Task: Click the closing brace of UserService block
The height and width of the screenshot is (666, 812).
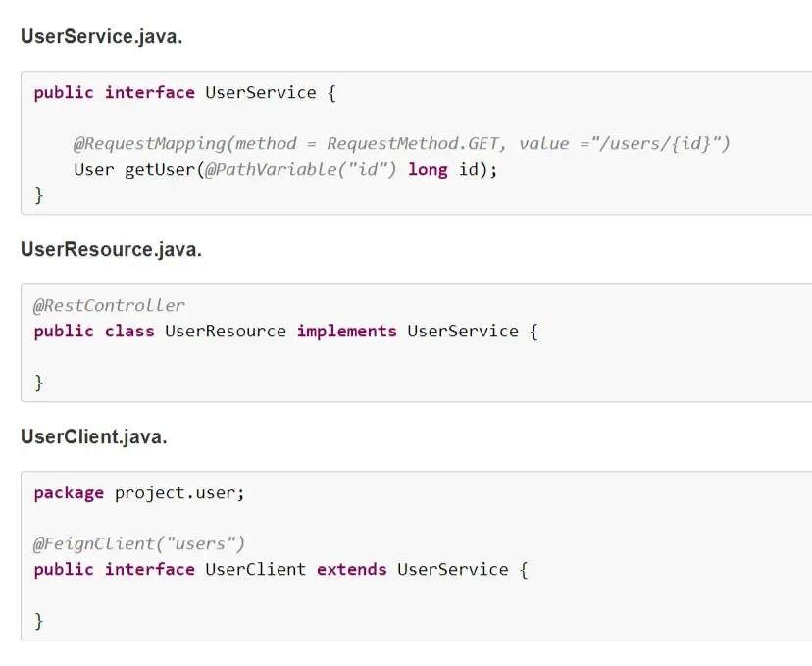Action: pos(39,195)
